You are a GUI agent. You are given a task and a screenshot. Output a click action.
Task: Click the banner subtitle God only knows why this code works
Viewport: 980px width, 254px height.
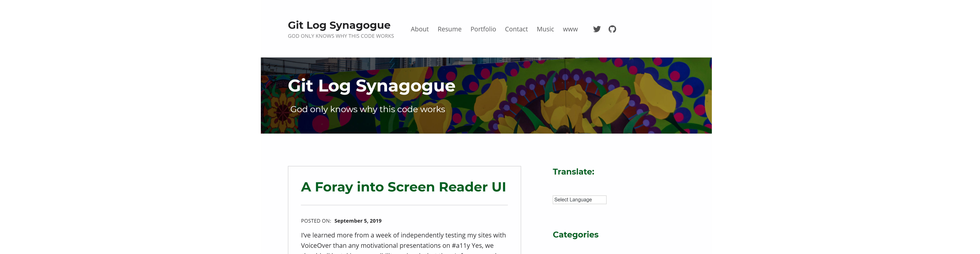368,110
